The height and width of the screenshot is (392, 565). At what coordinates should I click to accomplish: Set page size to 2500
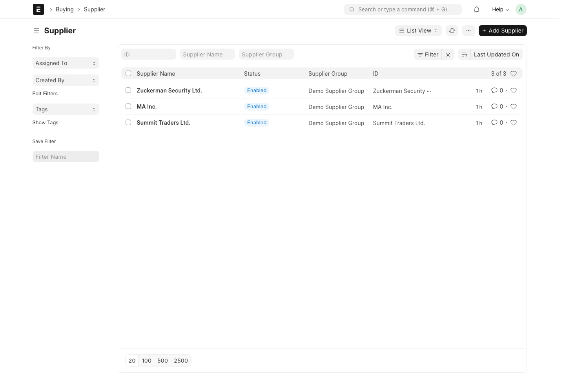[181, 361]
